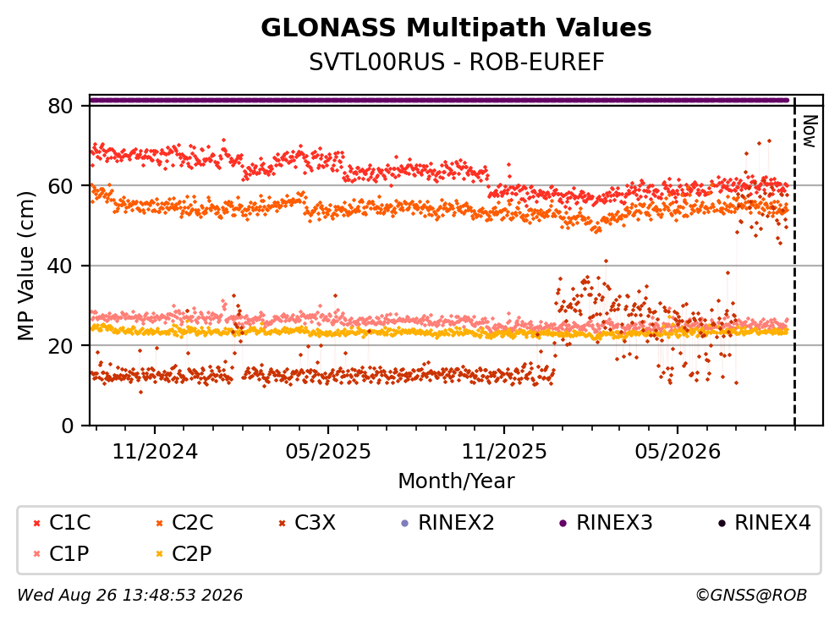Image resolution: width=840 pixels, height=621 pixels.
Task: Click the 60 y-axis tick label
Action: (60, 186)
